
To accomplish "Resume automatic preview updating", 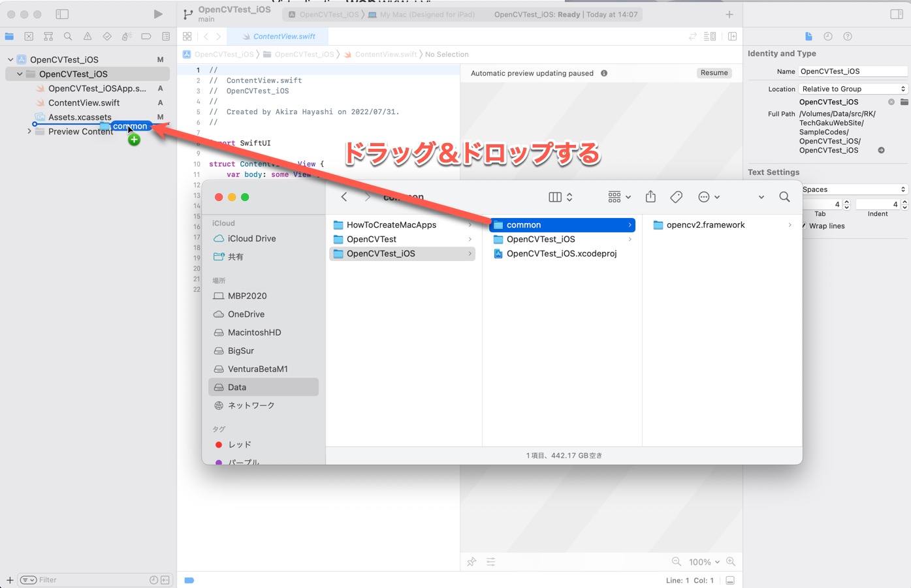I will pyautogui.click(x=714, y=73).
